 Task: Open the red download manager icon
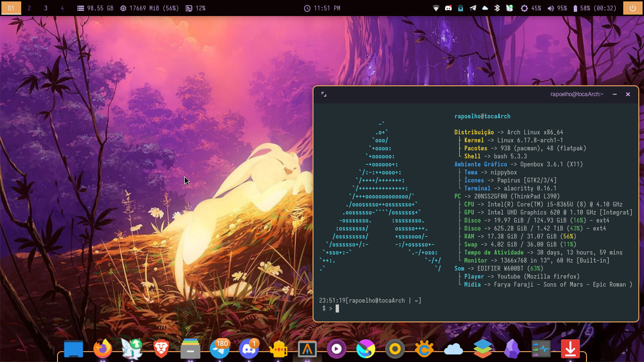pyautogui.click(x=570, y=349)
